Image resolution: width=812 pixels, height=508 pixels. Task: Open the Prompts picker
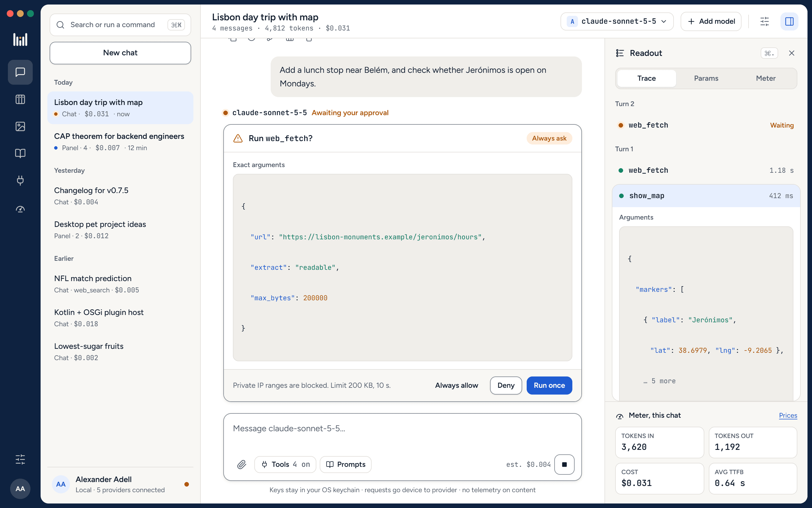click(346, 464)
